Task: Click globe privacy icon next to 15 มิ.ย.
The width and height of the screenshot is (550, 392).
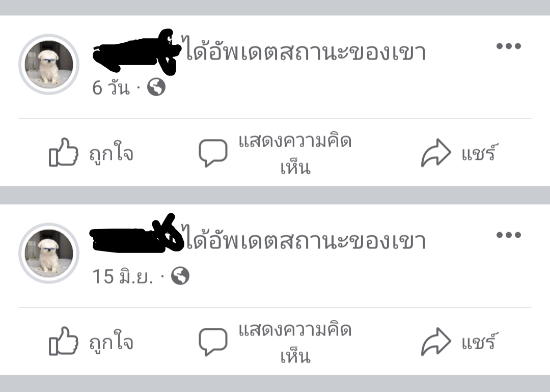Action: 180,276
